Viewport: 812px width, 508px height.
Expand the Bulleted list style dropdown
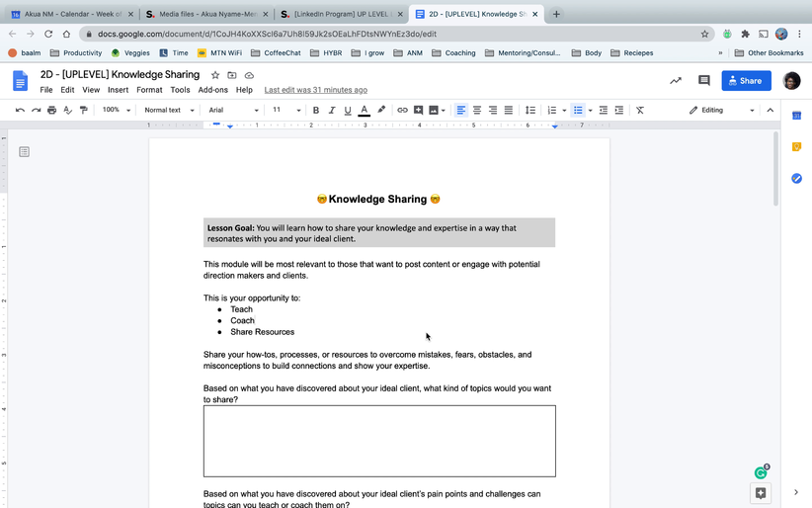click(590, 110)
